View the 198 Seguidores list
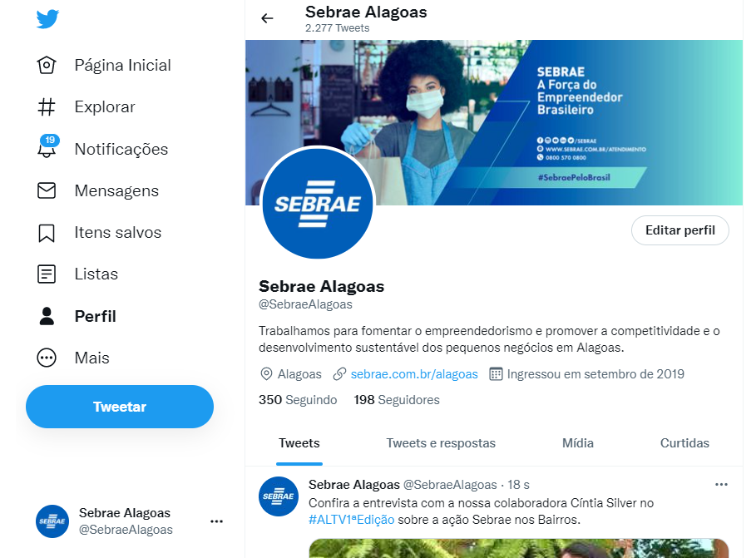The width and height of the screenshot is (756, 558). [397, 400]
